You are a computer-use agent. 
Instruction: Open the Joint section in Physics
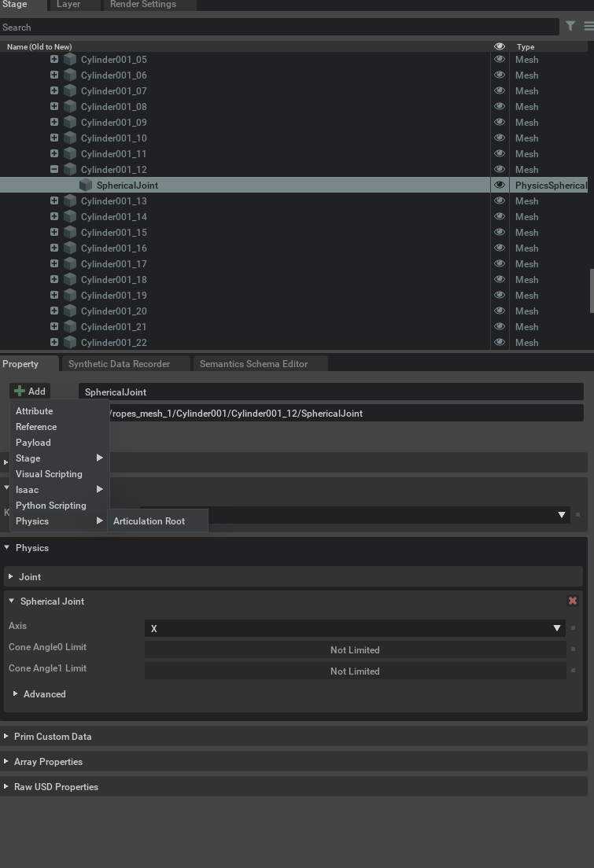point(29,576)
